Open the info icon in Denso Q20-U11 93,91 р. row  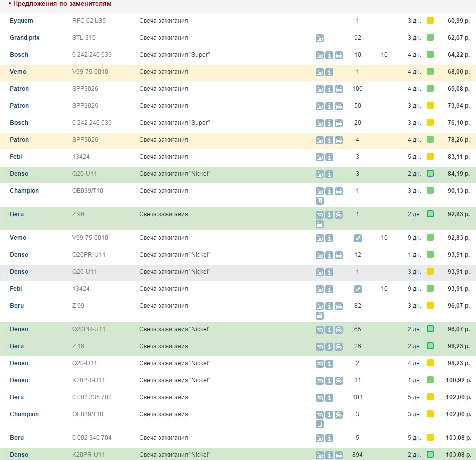point(329,272)
